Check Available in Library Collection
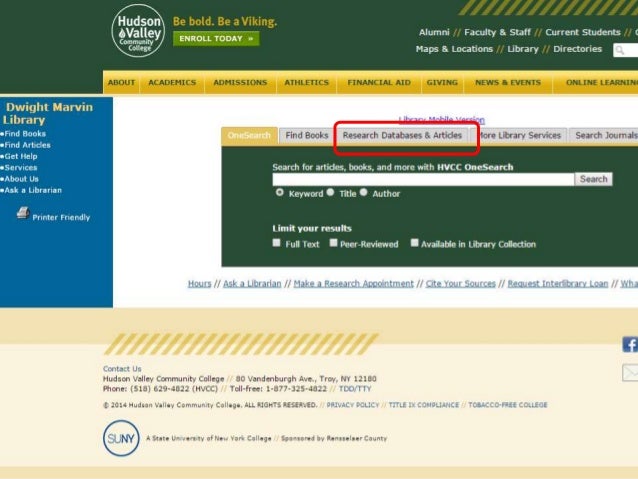This screenshot has width=638, height=479. [414, 243]
